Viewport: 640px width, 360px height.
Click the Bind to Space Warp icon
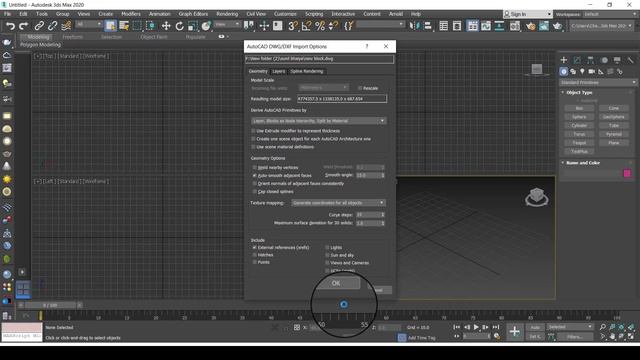click(66, 26)
